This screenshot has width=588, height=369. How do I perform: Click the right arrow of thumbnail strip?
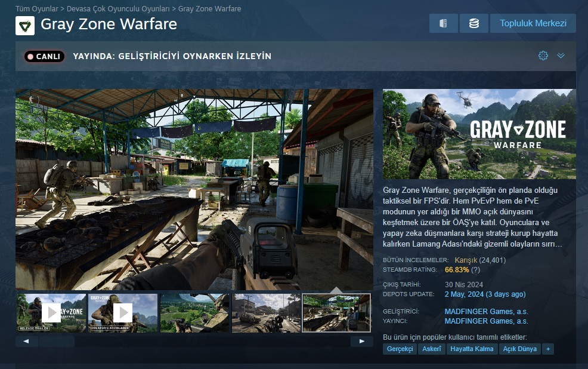(361, 341)
